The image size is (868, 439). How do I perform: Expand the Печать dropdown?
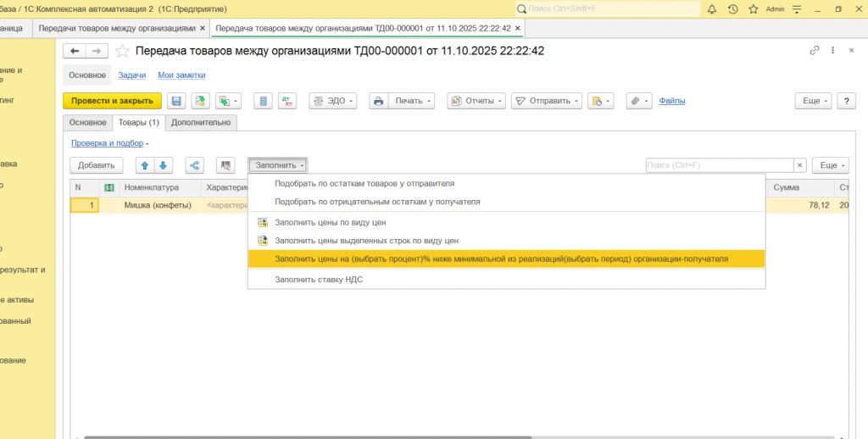411,101
